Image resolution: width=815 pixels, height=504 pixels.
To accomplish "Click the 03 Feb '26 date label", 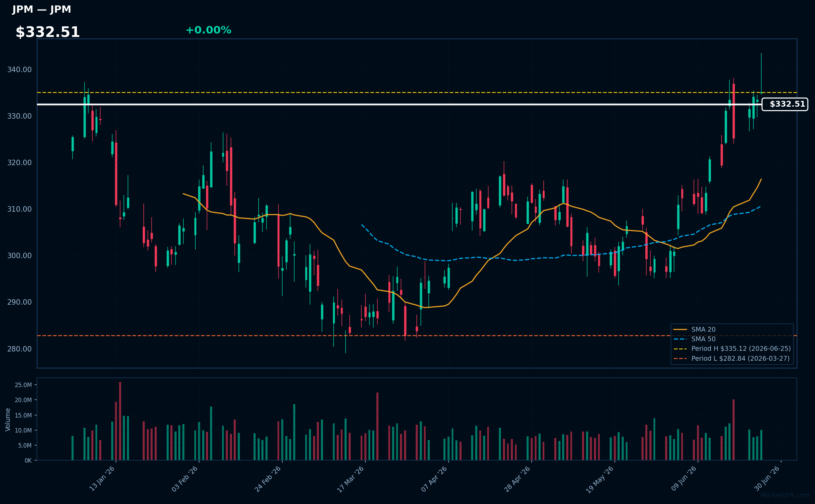I will point(185,479).
